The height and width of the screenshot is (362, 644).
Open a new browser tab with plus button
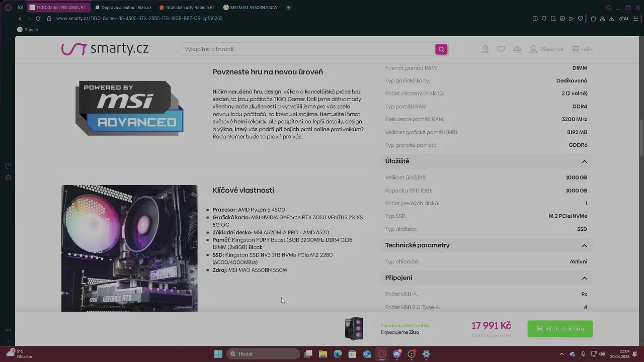[288, 8]
